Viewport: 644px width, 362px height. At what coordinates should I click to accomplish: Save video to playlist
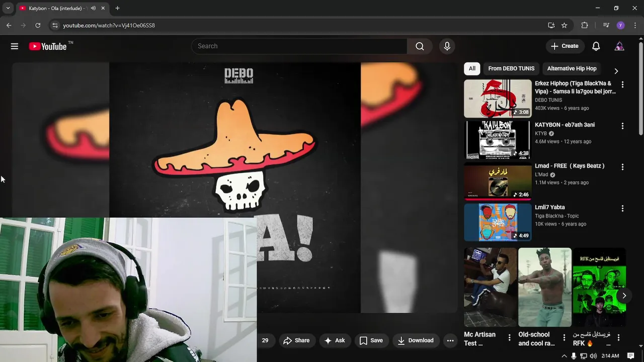pyautogui.click(x=371, y=340)
